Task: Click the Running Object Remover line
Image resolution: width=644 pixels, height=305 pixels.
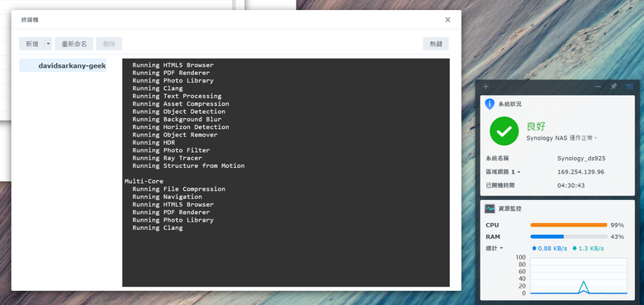Action: 174,135
